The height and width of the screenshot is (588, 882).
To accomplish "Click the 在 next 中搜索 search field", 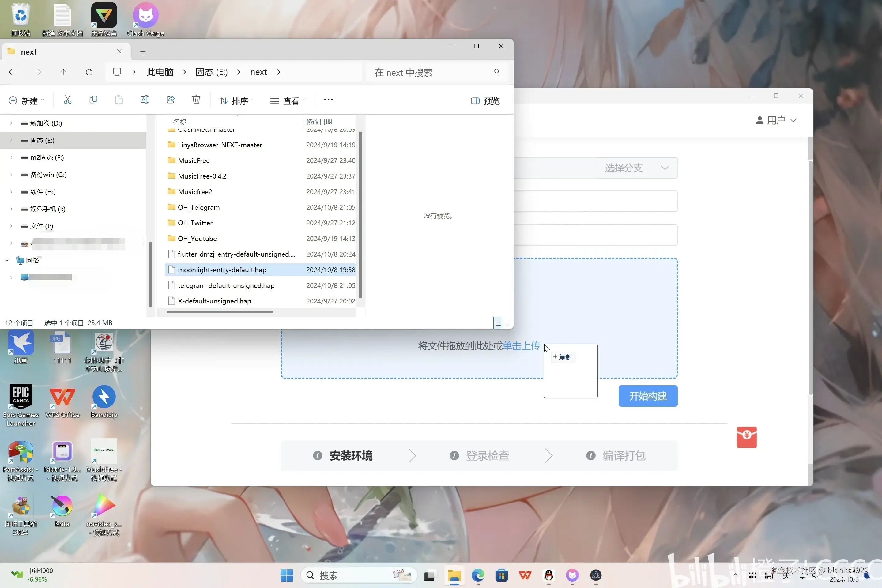I will click(431, 72).
